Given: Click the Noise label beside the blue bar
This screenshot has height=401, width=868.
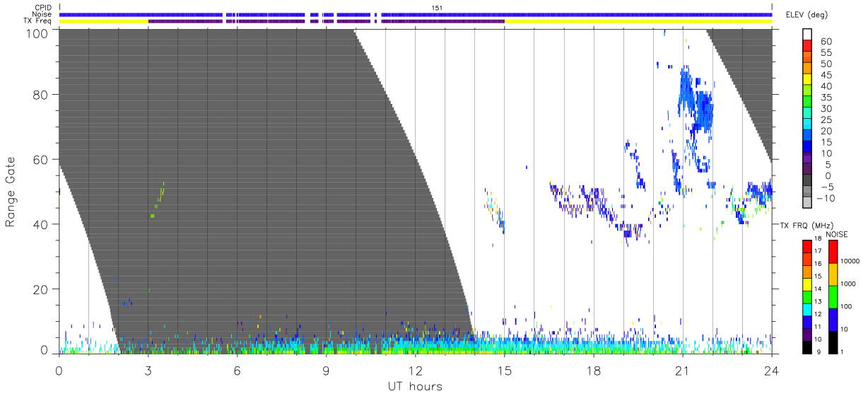Looking at the screenshot, I should [43, 14].
